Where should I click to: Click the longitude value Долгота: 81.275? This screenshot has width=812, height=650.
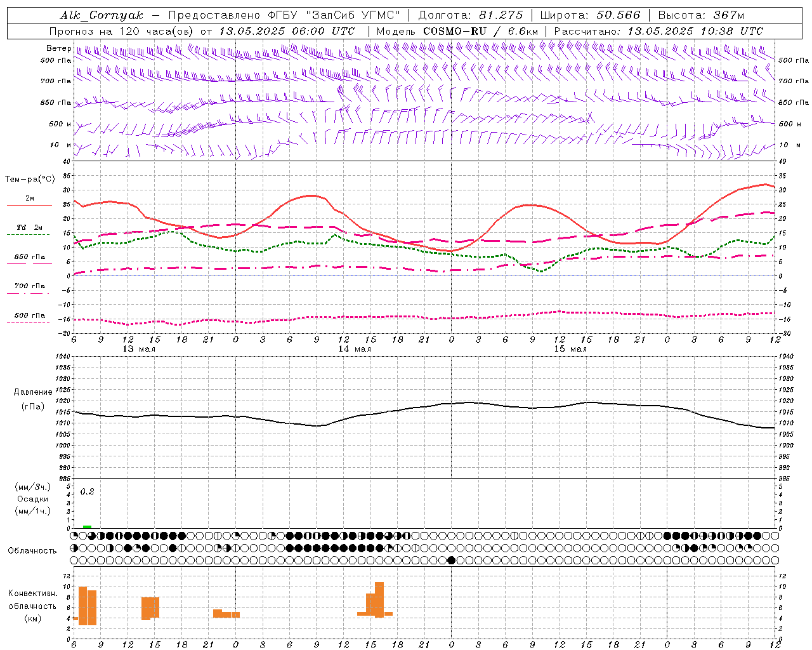click(x=471, y=15)
